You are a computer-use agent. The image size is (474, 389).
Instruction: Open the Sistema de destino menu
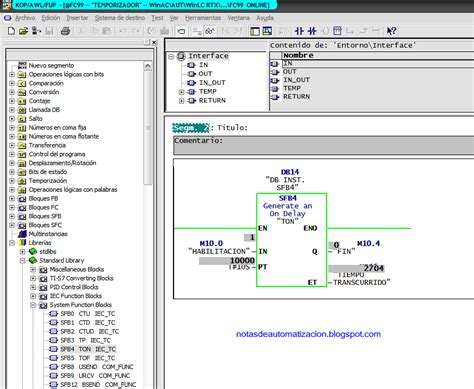[120, 18]
